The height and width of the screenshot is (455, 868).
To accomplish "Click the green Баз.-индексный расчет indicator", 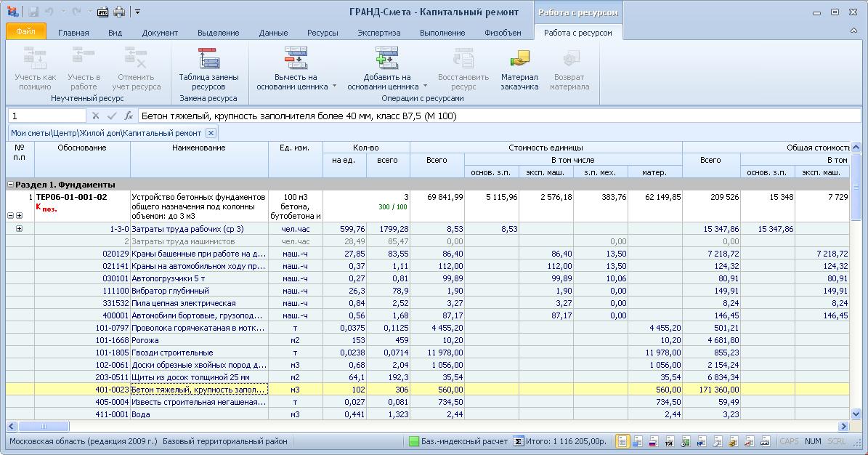I will 413,441.
